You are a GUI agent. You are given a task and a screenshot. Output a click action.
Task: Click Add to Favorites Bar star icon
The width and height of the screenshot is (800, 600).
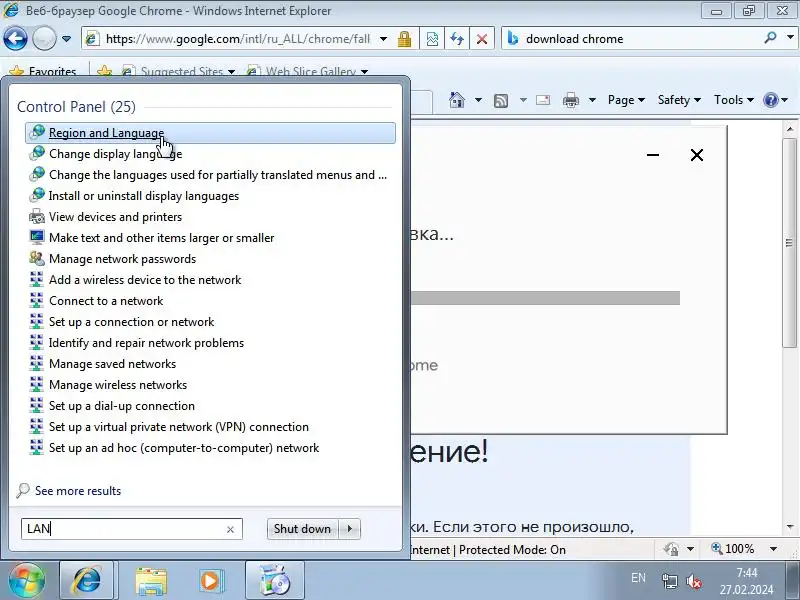tap(105, 71)
